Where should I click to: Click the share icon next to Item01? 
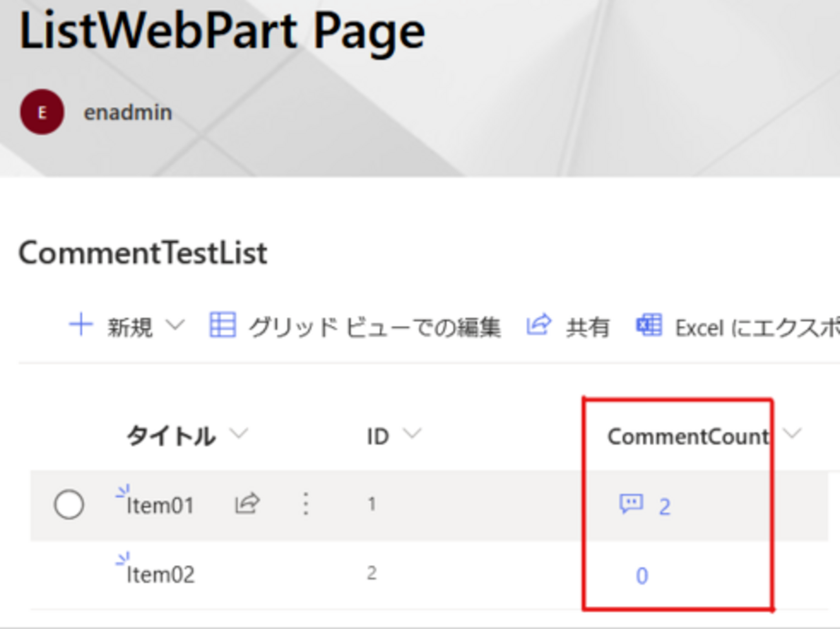point(247,503)
